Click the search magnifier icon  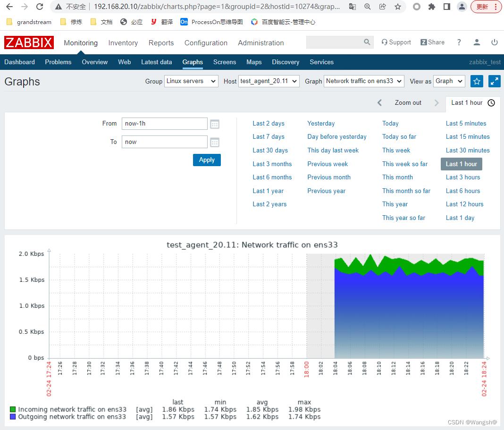[367, 42]
